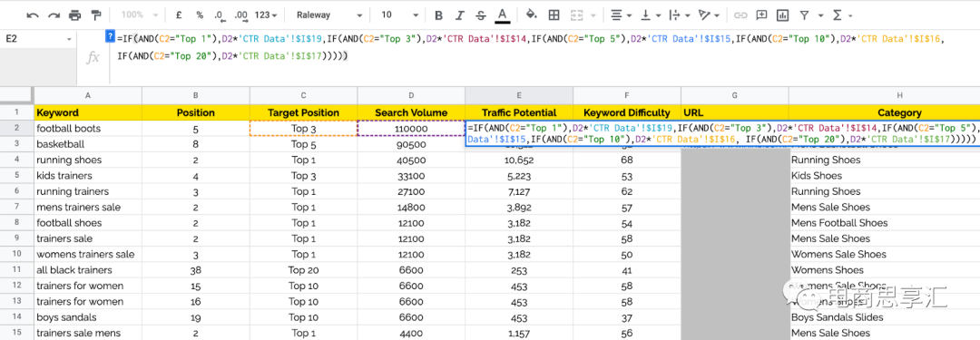Click the select-all corner box
980x340 pixels.
click(17, 95)
